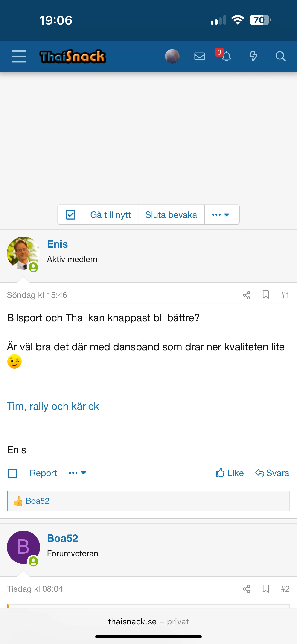Open the notifications bell with 3 alerts
Viewport: 297px width, 644px height.
[x=226, y=56]
